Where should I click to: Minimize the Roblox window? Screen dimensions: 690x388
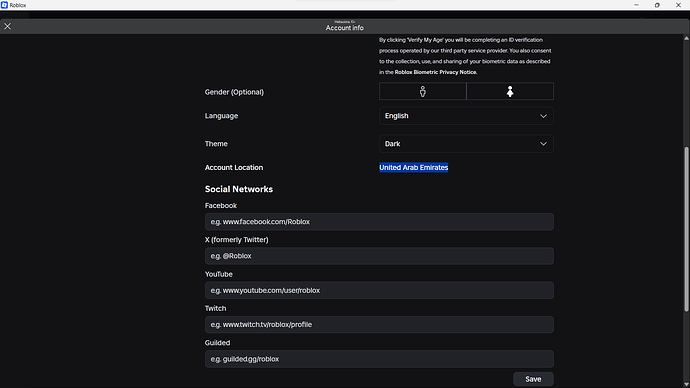coord(636,5)
